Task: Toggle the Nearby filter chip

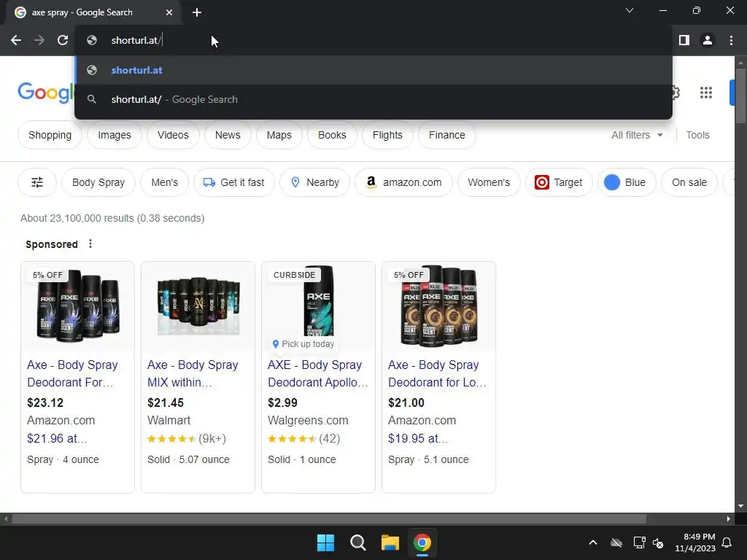Action: [x=314, y=182]
